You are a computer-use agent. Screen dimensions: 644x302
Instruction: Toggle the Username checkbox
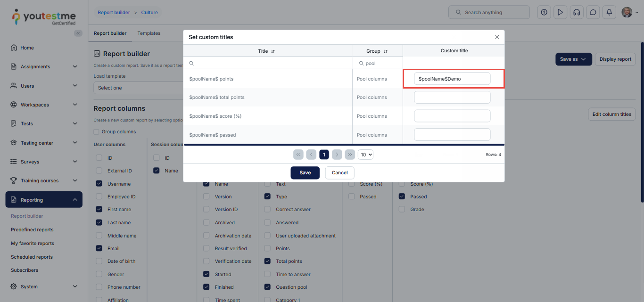pyautogui.click(x=99, y=184)
